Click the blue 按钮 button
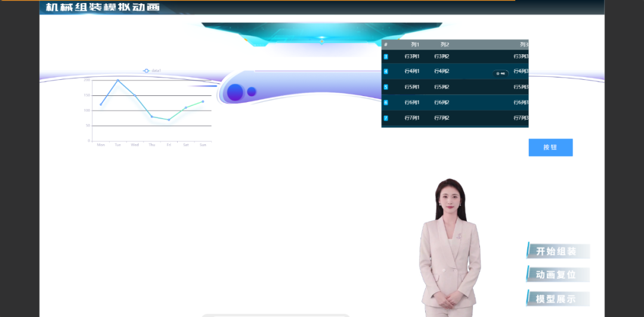 click(550, 147)
